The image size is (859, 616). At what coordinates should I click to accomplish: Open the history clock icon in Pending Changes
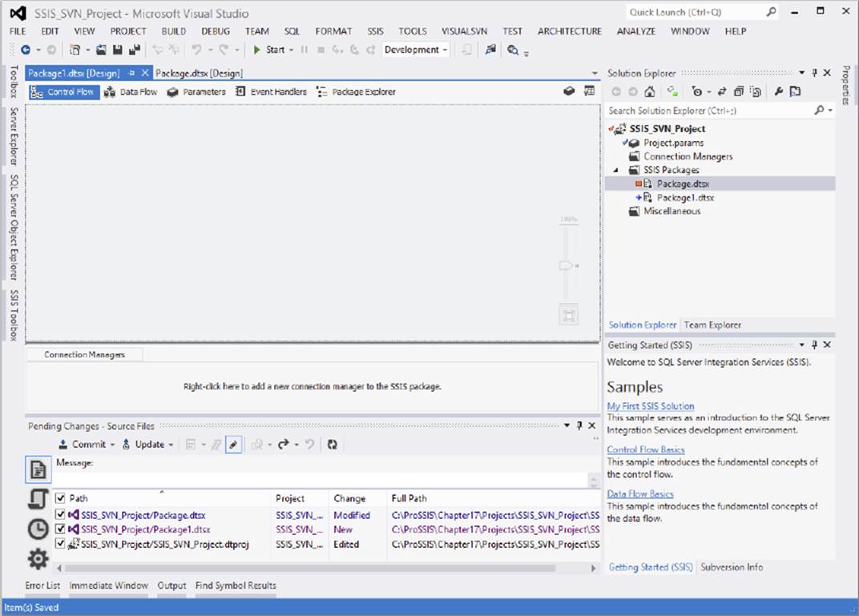pos(38,529)
